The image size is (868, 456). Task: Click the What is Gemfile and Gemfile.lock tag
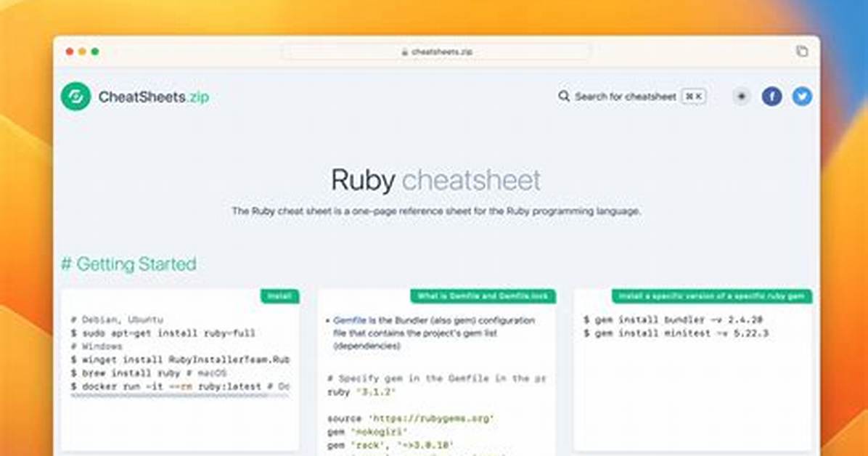[x=483, y=296]
